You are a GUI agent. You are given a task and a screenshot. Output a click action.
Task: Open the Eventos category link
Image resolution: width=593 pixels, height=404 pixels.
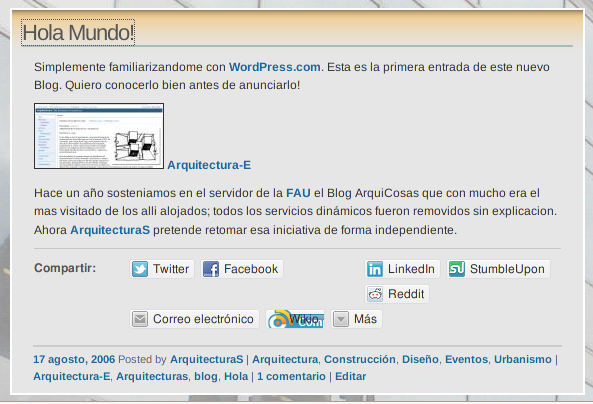pyautogui.click(x=466, y=359)
